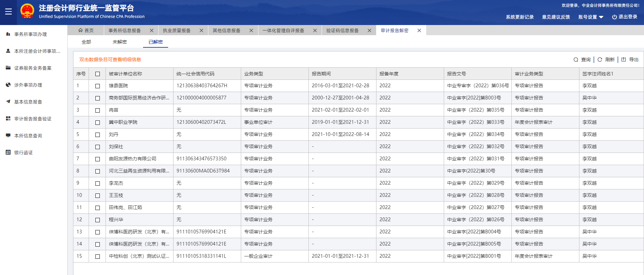Click the refresh icon beside 刷新
Viewport: 644px width, 275px height.
pos(600,60)
